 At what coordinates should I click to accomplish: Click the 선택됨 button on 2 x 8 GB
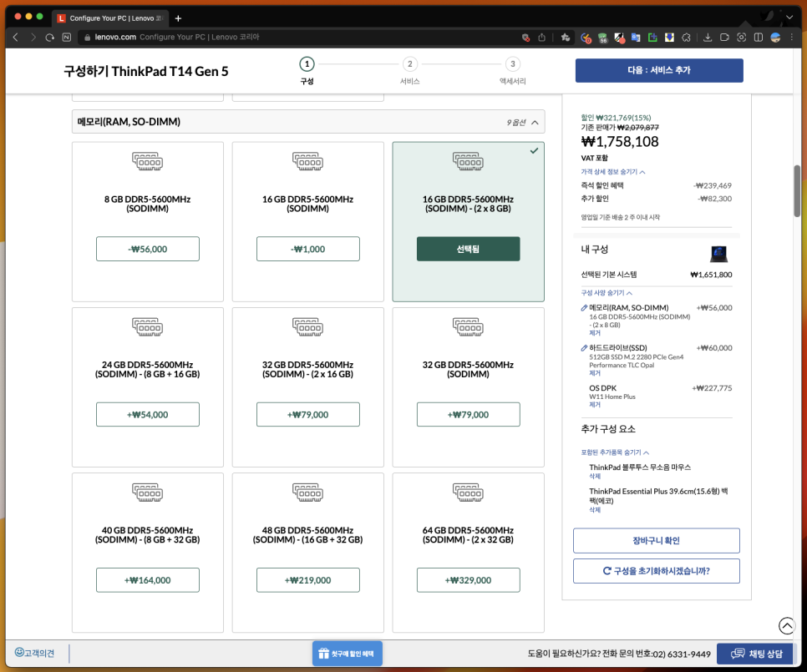(469, 249)
